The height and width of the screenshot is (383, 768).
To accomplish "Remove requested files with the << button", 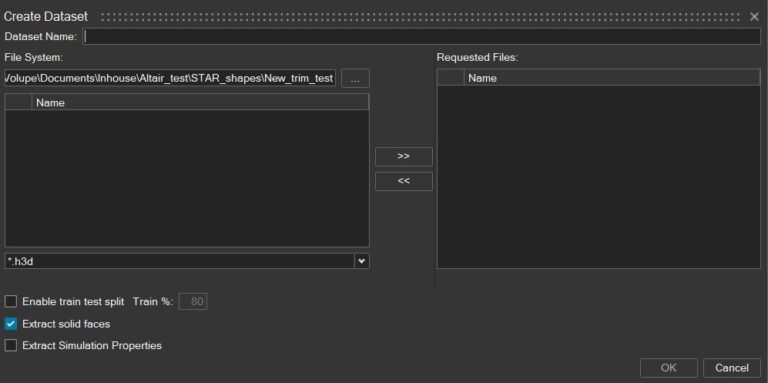I will (x=404, y=181).
